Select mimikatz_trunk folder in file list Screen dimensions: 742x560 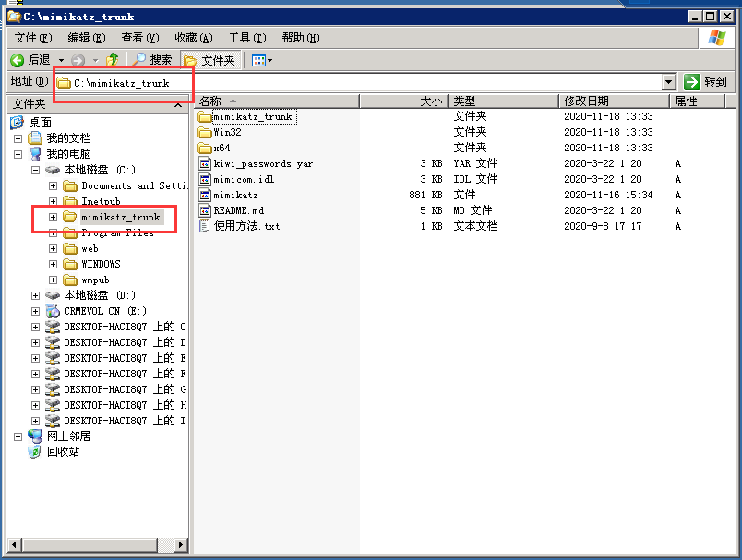pyautogui.click(x=246, y=116)
